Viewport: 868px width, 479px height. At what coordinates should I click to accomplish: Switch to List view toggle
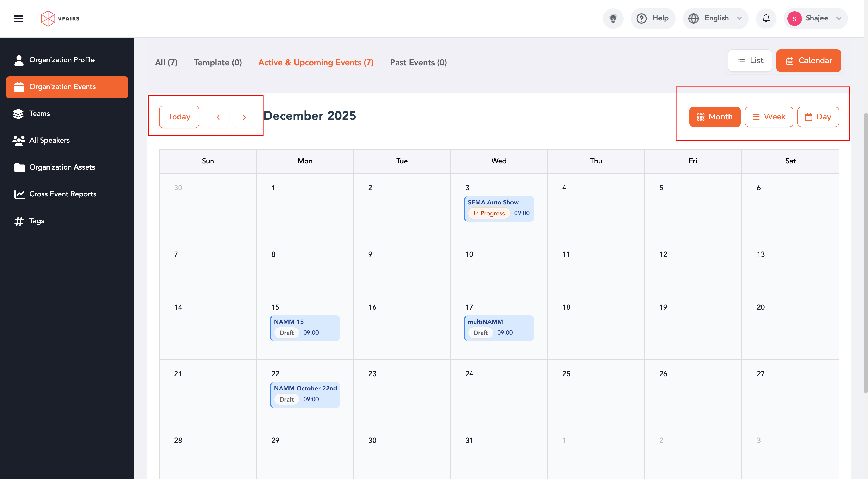tap(750, 61)
